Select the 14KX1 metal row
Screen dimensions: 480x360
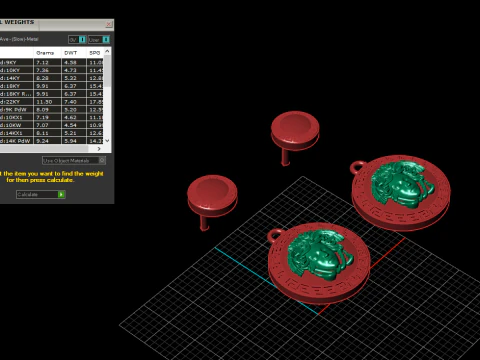tap(52, 133)
